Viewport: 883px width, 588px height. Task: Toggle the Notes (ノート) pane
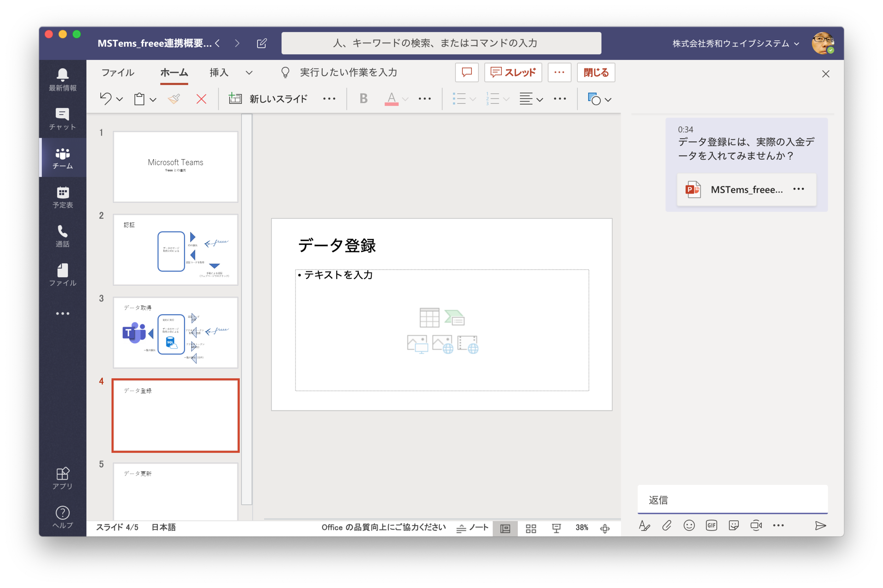(x=472, y=528)
